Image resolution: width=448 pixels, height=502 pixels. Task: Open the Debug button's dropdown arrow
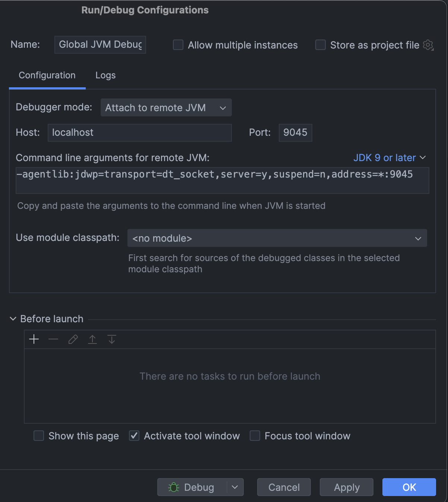[235, 487]
